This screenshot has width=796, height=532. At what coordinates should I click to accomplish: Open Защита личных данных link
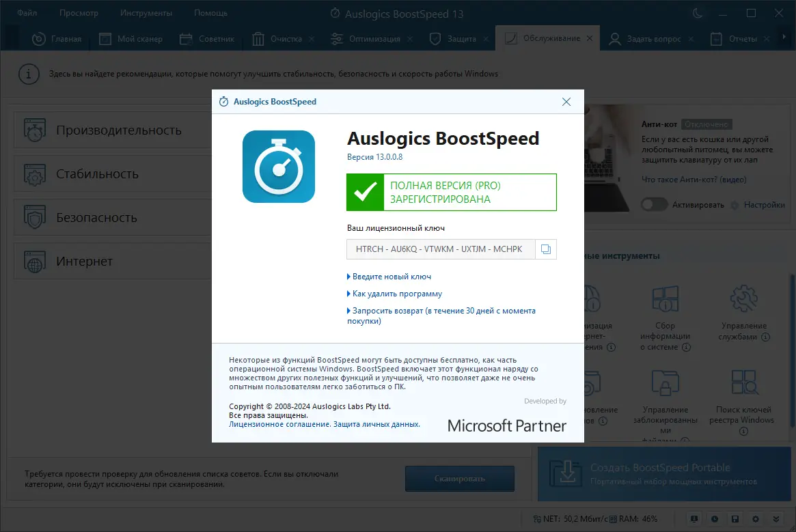coord(376,424)
